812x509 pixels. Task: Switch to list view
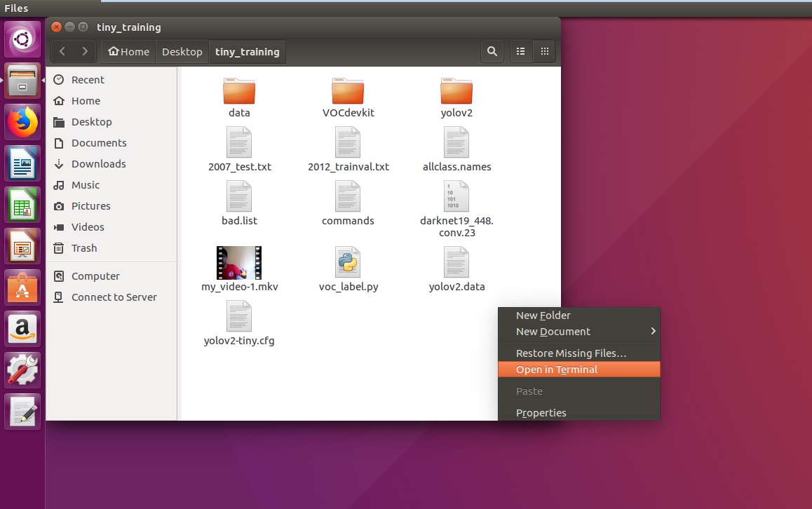click(x=521, y=51)
